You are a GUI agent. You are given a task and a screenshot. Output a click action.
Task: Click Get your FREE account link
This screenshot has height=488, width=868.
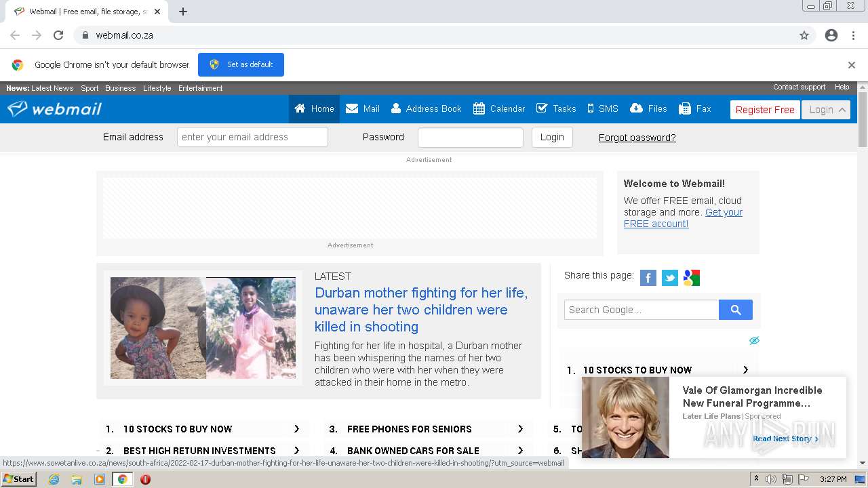coord(683,218)
